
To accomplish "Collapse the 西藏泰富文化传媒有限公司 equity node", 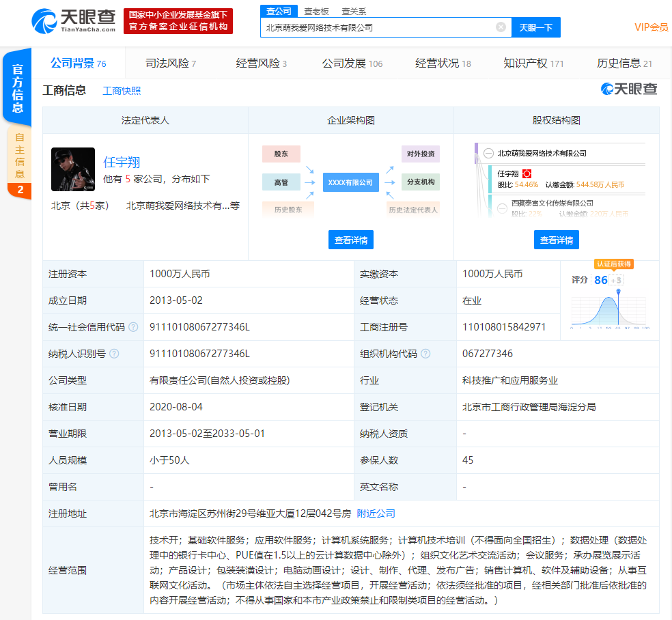I will click(503, 203).
